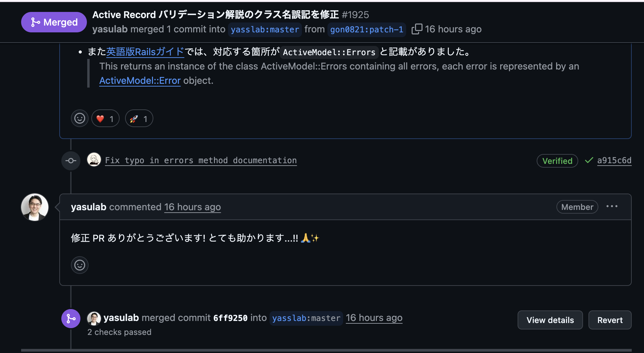Image resolution: width=644 pixels, height=353 pixels.
Task: Open emoji reaction picker on the quoted comment
Action: 79,118
